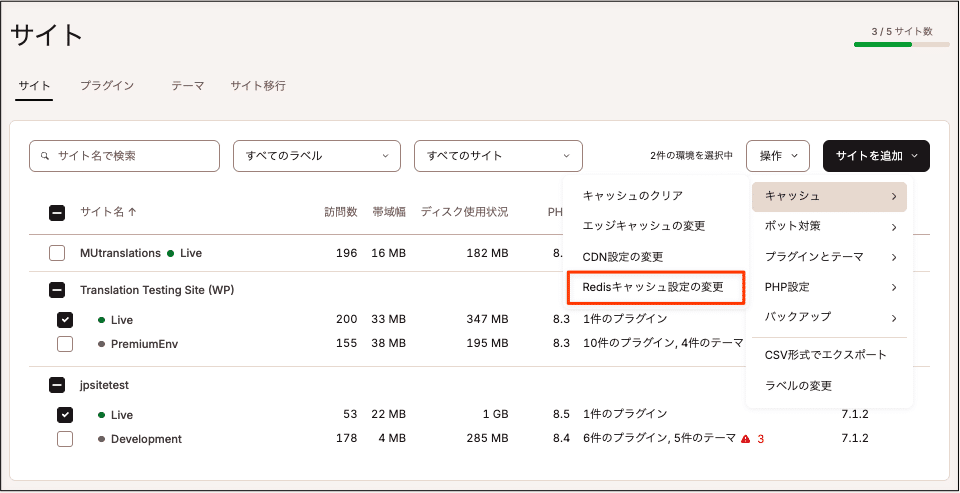The image size is (960, 493).
Task: Expand the キャッシュ submenu
Action: point(829,197)
